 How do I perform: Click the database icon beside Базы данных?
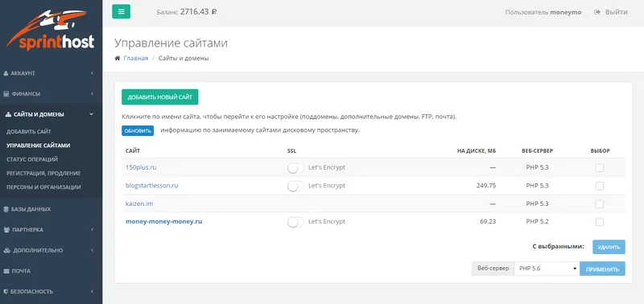pyautogui.click(x=6, y=209)
